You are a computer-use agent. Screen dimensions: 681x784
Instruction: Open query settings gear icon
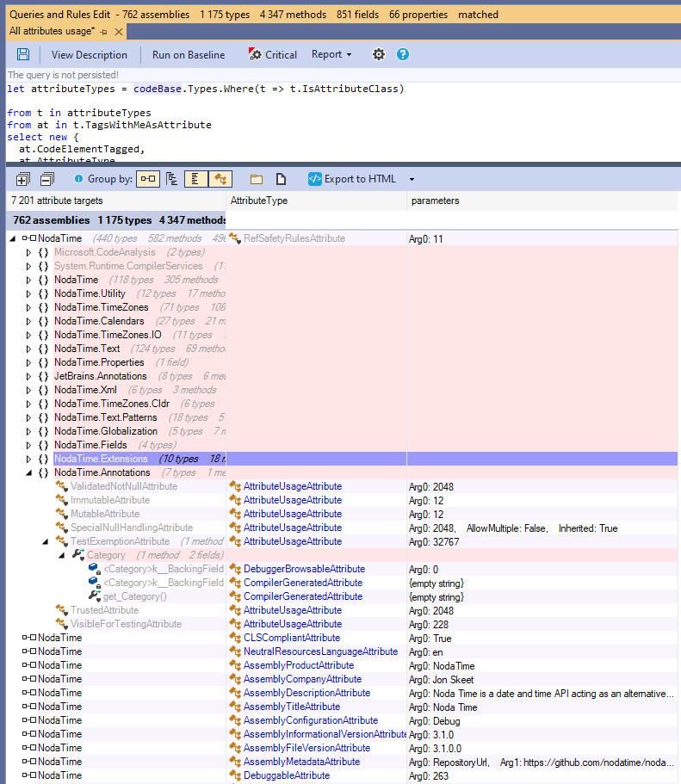[x=379, y=54]
